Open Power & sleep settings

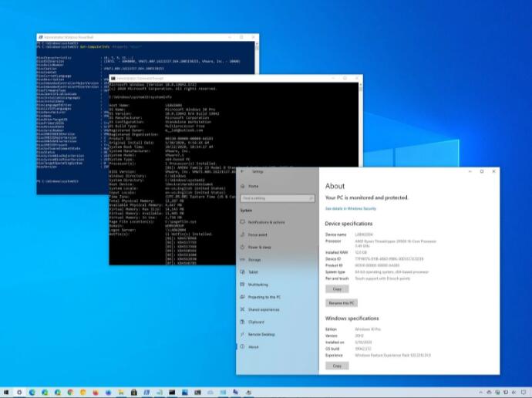(255, 248)
